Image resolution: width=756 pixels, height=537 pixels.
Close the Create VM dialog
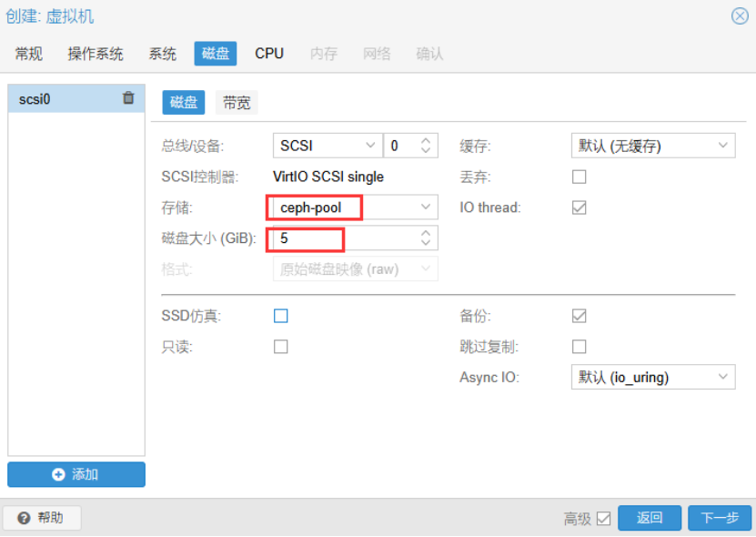click(740, 16)
